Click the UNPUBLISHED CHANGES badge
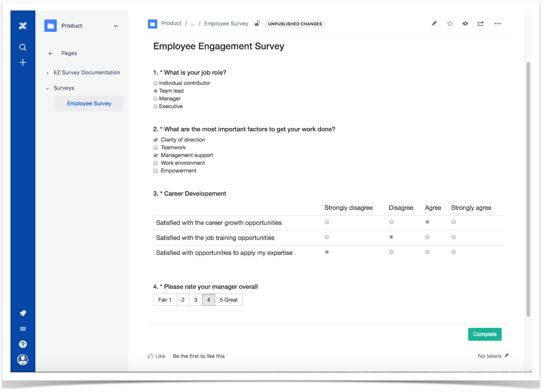The image size is (545, 392). [295, 24]
